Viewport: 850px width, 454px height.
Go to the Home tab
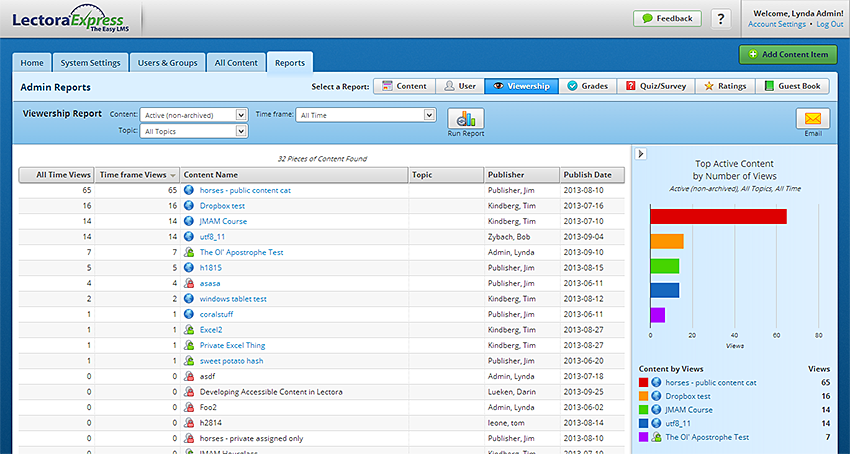coord(32,63)
